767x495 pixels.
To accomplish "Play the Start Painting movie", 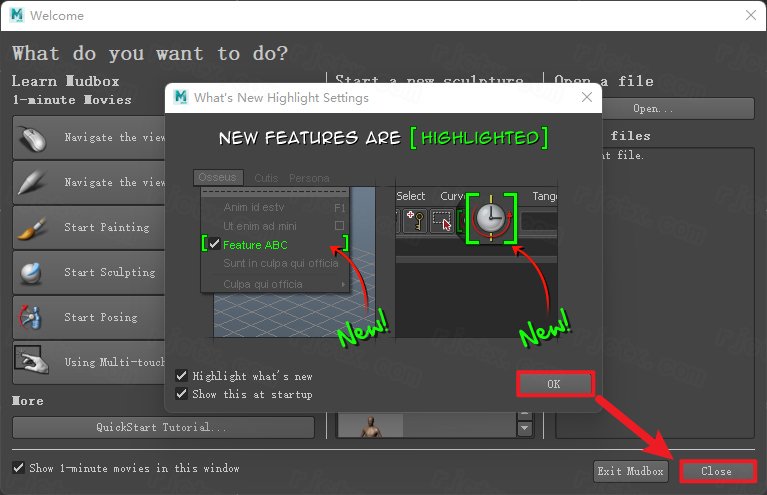I will click(89, 227).
